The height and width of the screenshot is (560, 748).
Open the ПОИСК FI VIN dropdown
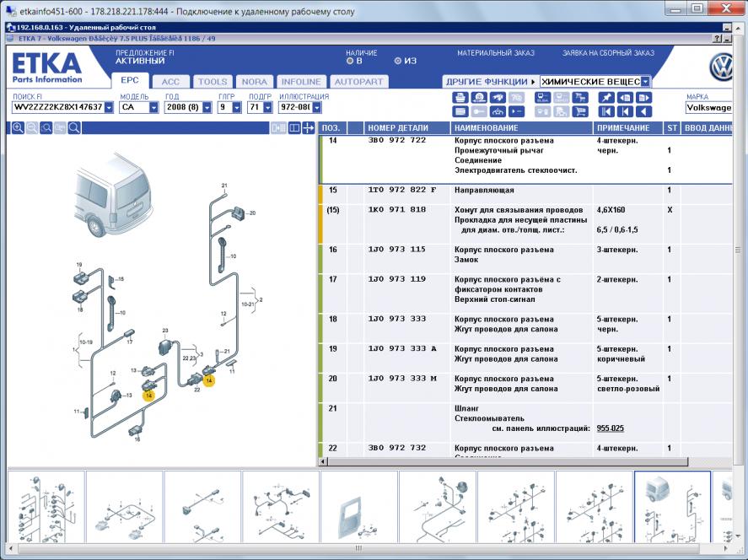tap(109, 107)
